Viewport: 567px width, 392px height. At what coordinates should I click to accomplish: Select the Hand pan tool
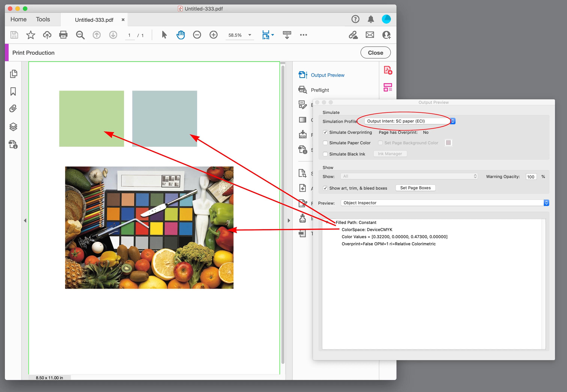(180, 35)
